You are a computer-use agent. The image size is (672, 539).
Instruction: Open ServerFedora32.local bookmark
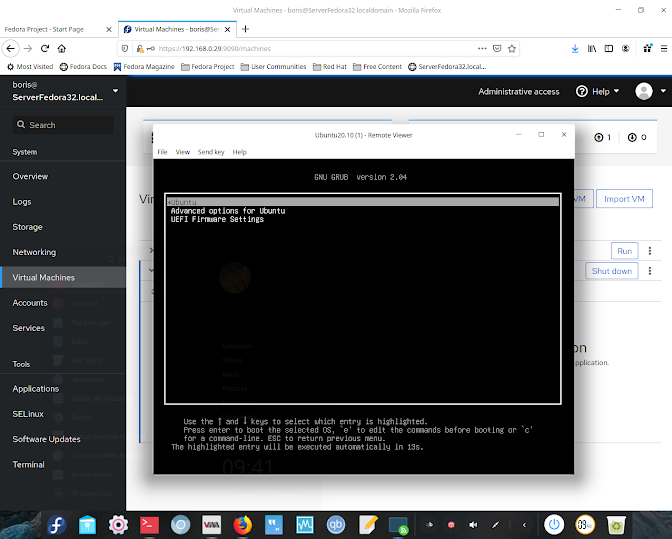coord(447,66)
